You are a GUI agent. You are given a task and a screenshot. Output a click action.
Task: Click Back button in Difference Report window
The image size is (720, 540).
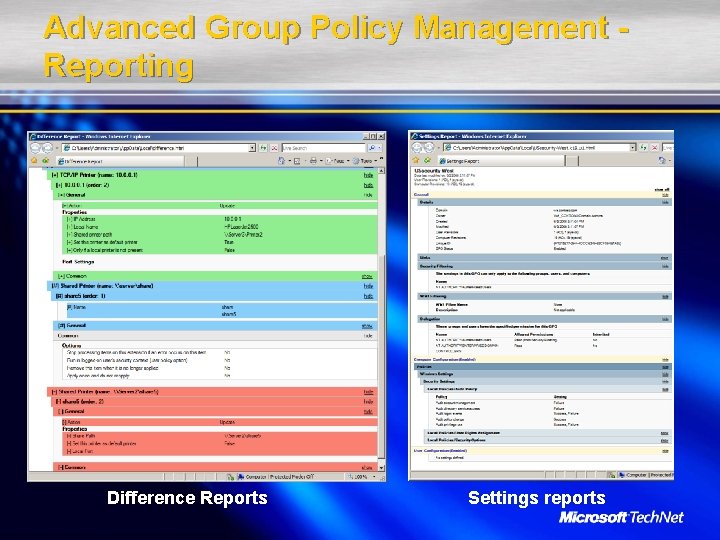36,148
